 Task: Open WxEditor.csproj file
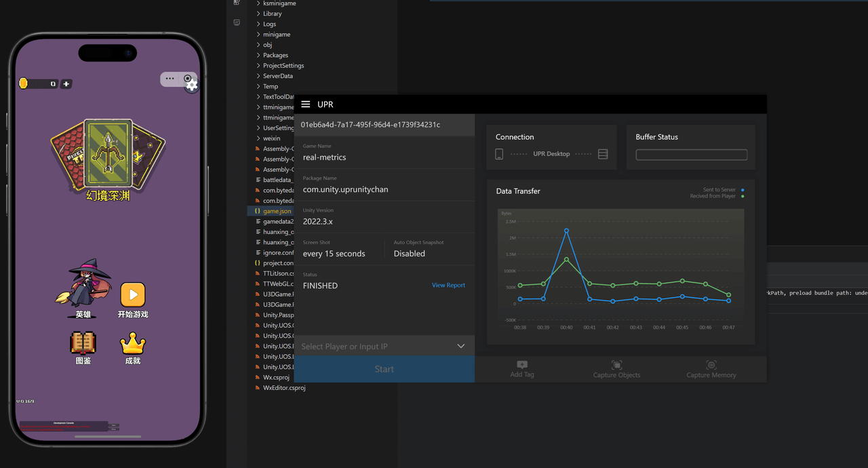click(283, 388)
